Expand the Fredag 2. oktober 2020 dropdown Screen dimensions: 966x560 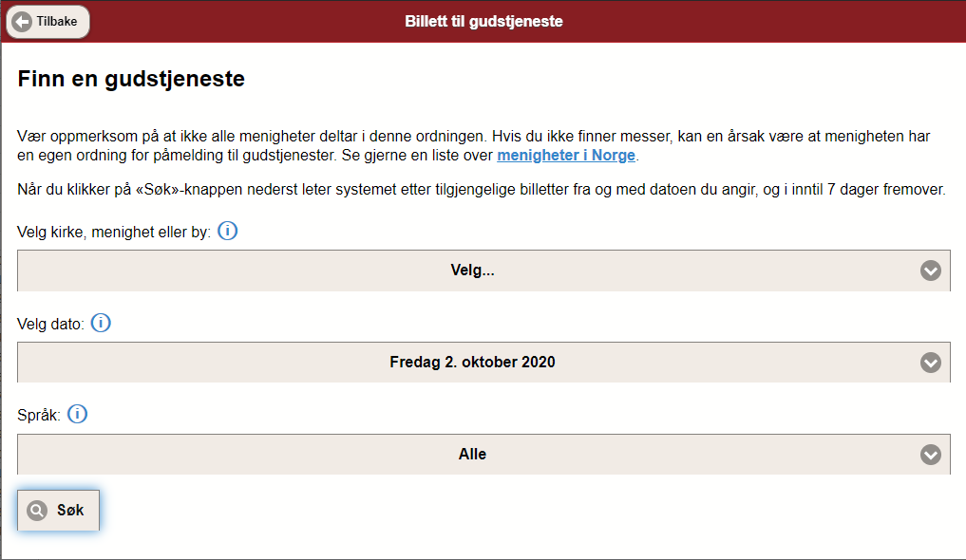pos(483,363)
